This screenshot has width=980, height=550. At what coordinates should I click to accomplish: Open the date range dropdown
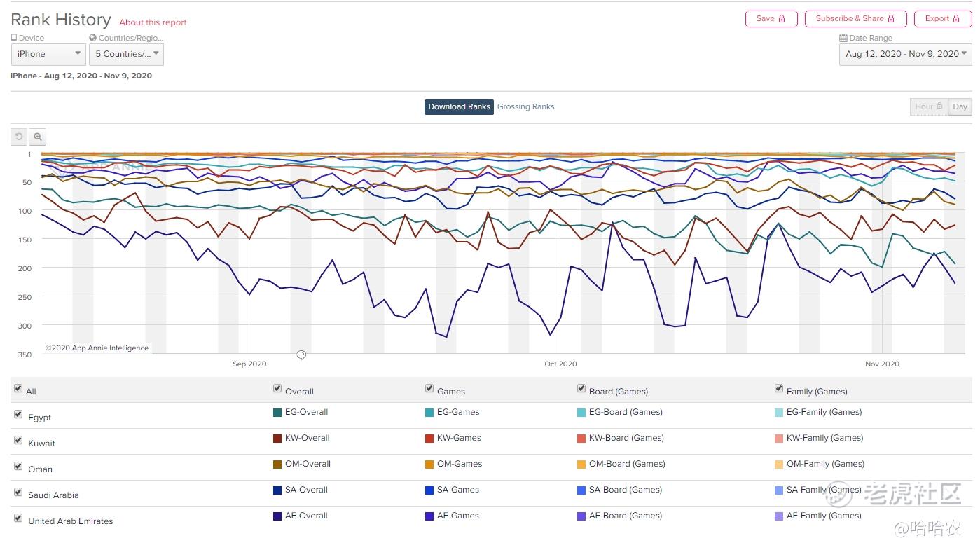pyautogui.click(x=906, y=54)
